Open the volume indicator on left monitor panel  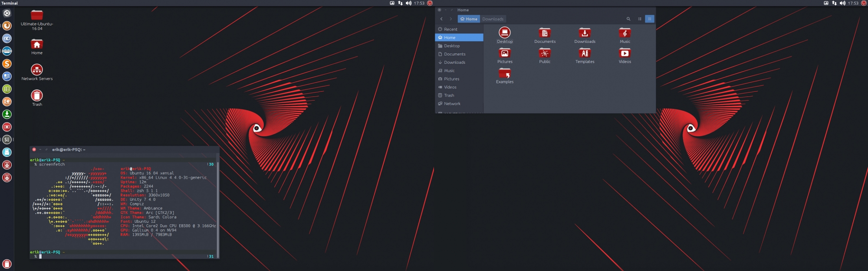click(x=408, y=3)
